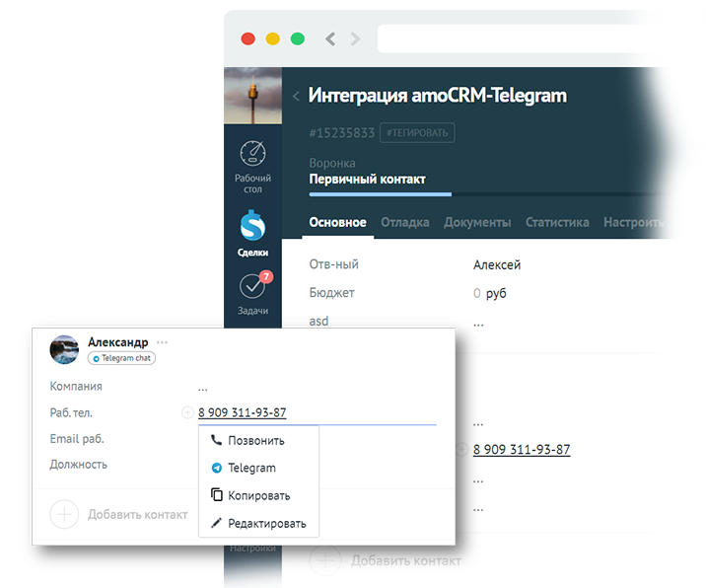Click the budget value 0 руб

(x=489, y=293)
